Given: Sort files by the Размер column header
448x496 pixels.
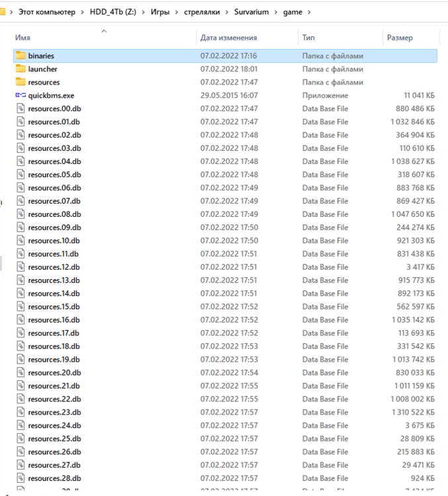Looking at the screenshot, I should pyautogui.click(x=400, y=38).
